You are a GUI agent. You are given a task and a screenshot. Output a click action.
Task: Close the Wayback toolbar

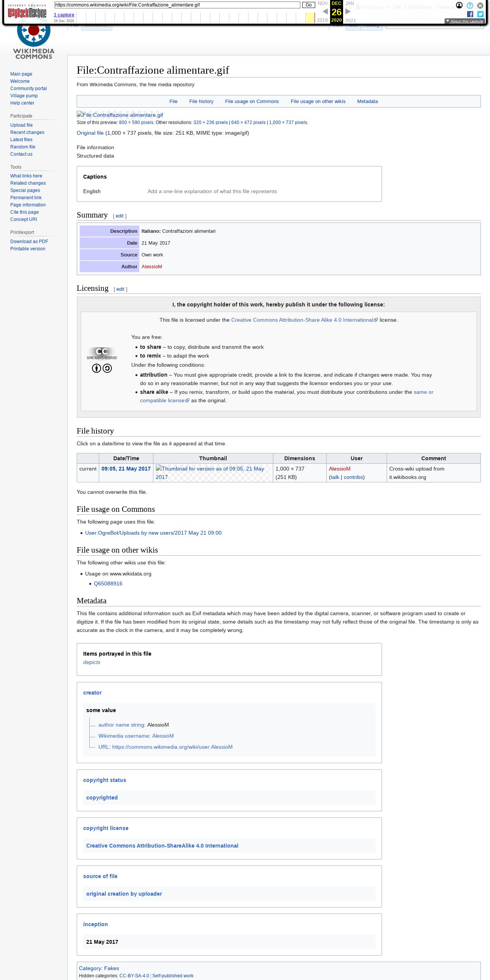[480, 5]
